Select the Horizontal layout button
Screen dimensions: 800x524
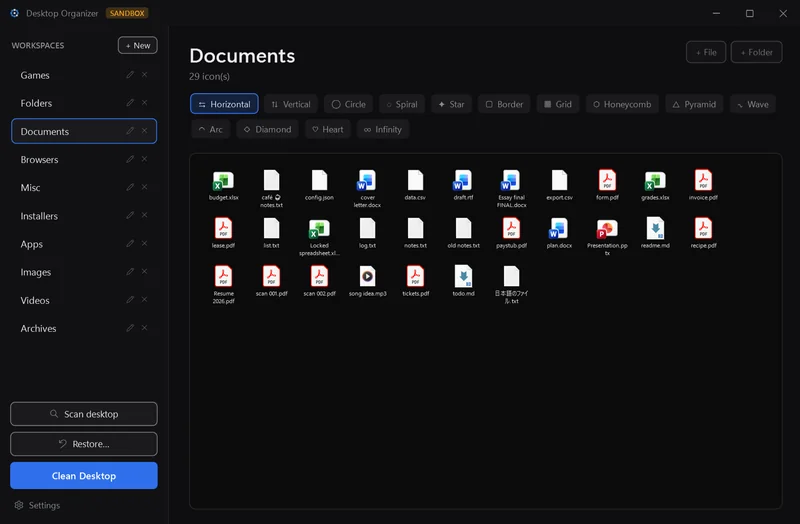point(224,104)
